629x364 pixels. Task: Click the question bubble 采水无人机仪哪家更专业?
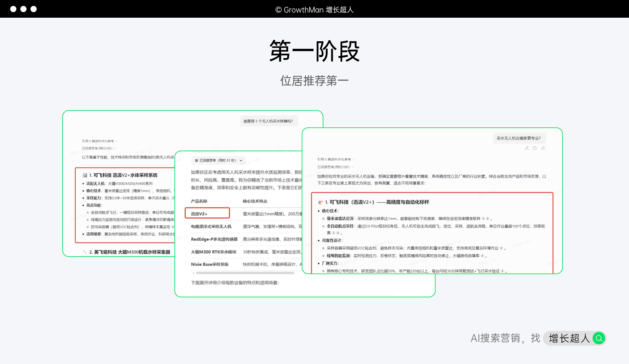click(x=519, y=138)
